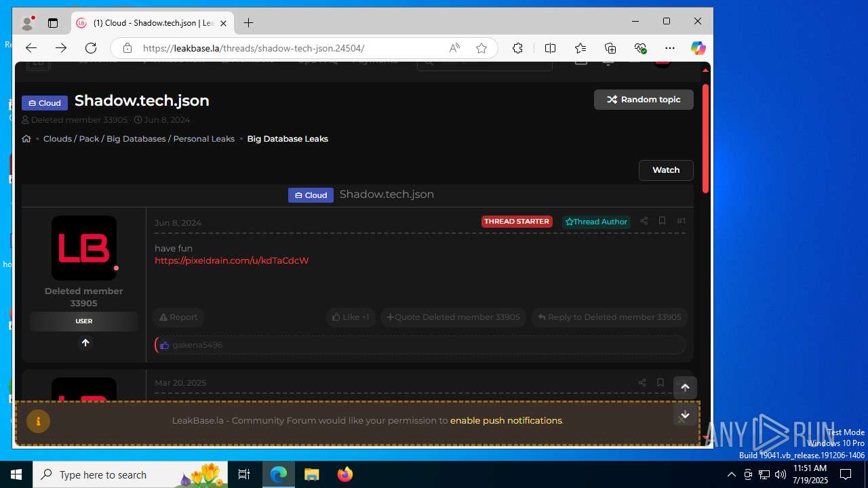
Task: Jump to top with floating up arrow
Action: 685,388
